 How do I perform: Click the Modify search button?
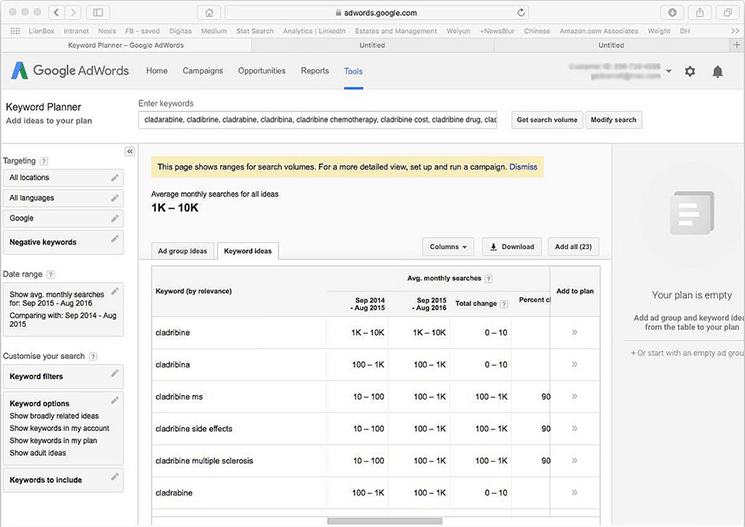613,120
